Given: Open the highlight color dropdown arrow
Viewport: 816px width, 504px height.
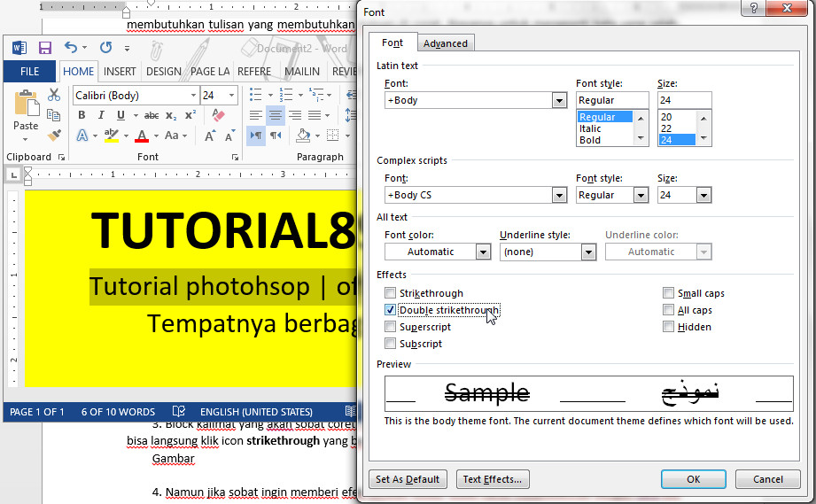Looking at the screenshot, I should pos(126,136).
